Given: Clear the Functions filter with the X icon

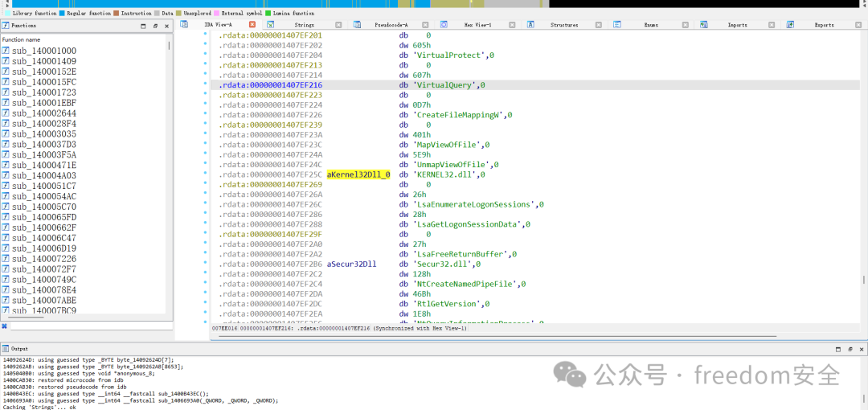Looking at the screenshot, I should pyautogui.click(x=4, y=326).
